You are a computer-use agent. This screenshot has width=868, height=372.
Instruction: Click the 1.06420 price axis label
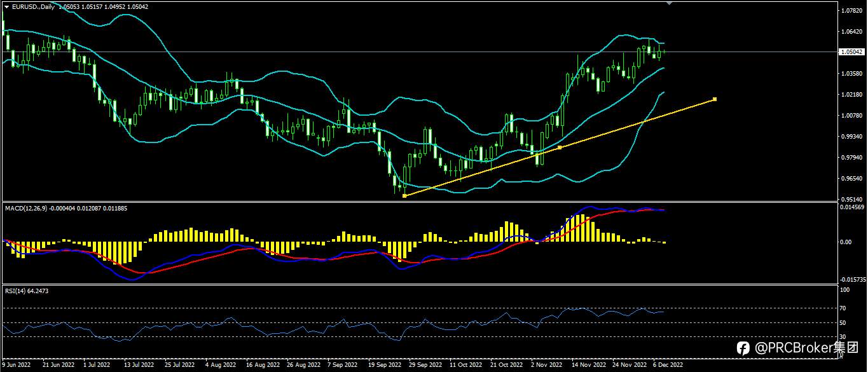tap(851, 32)
